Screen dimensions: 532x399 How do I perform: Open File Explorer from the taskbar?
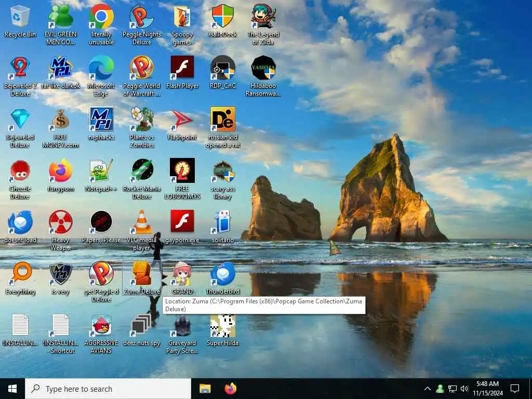click(x=205, y=389)
